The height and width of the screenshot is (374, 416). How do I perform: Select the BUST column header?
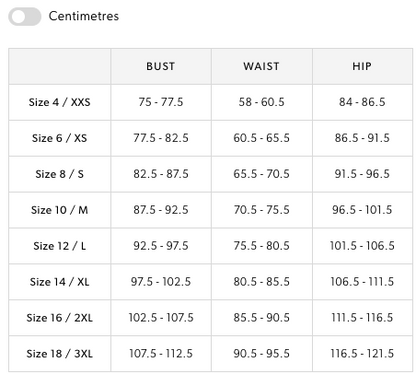161,66
